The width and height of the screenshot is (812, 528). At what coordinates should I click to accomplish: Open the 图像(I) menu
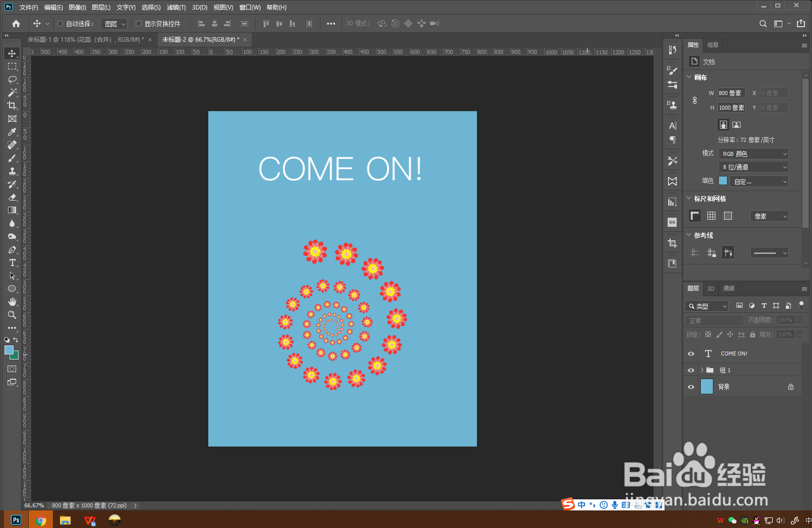click(77, 8)
